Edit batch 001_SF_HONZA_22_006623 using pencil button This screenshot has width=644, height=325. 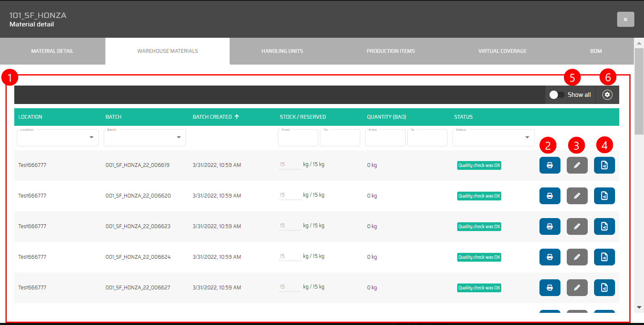(577, 226)
